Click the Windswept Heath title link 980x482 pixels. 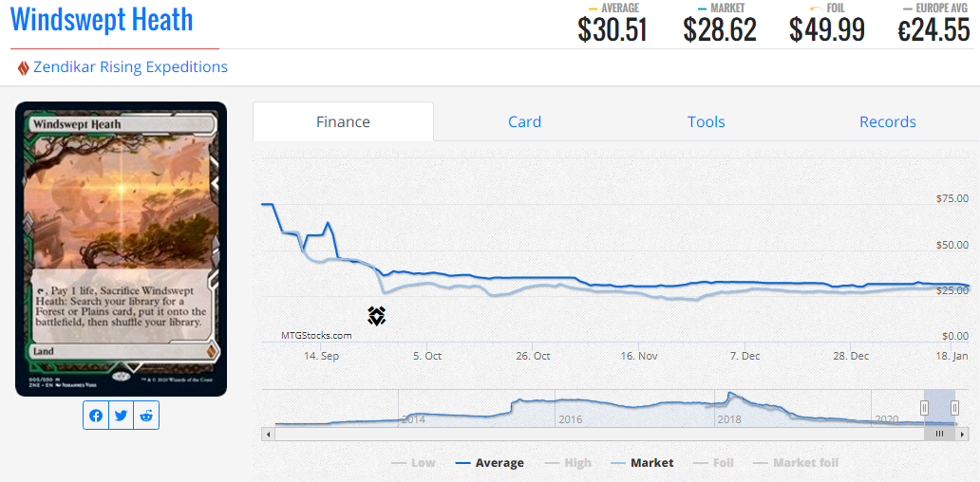point(102,20)
